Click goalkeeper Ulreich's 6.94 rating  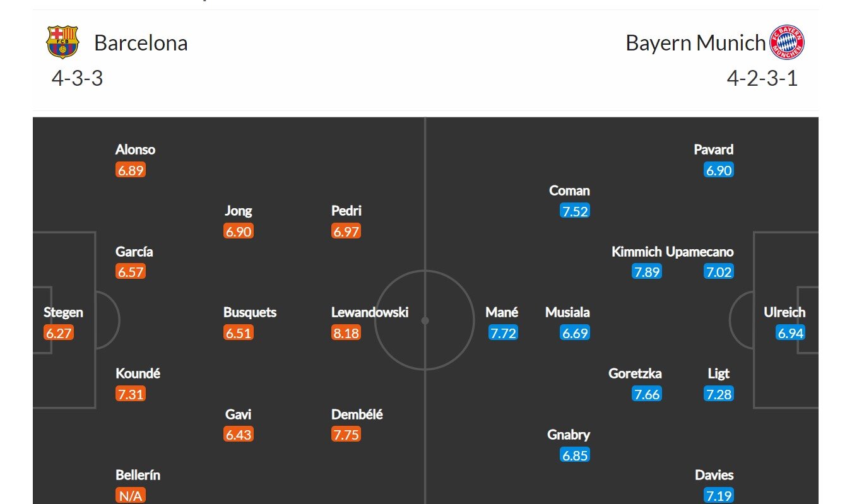[x=790, y=333]
